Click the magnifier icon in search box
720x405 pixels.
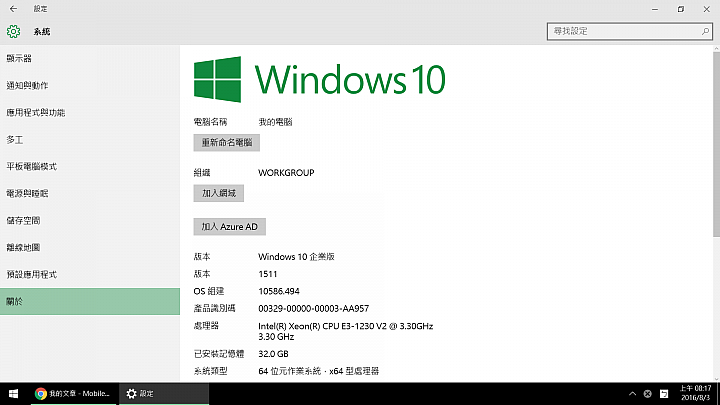point(705,31)
